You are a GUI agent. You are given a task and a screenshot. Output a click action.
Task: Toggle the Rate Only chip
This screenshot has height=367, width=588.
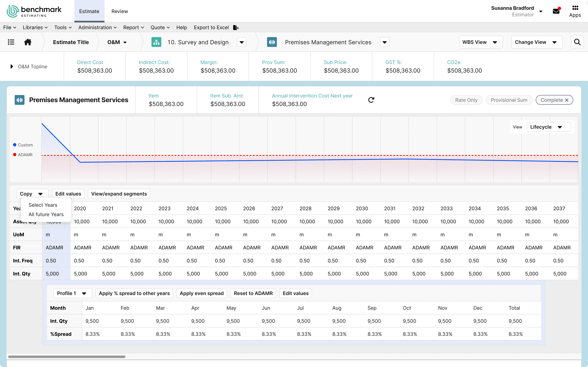click(466, 100)
